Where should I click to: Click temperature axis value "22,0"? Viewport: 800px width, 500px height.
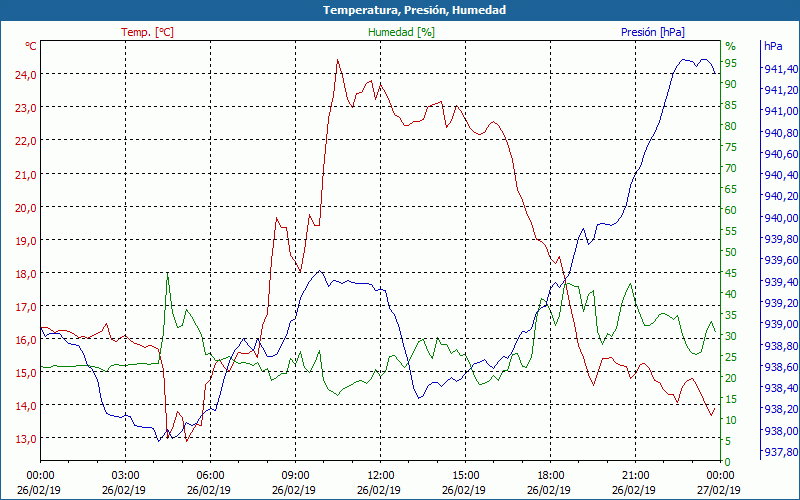(x=26, y=141)
